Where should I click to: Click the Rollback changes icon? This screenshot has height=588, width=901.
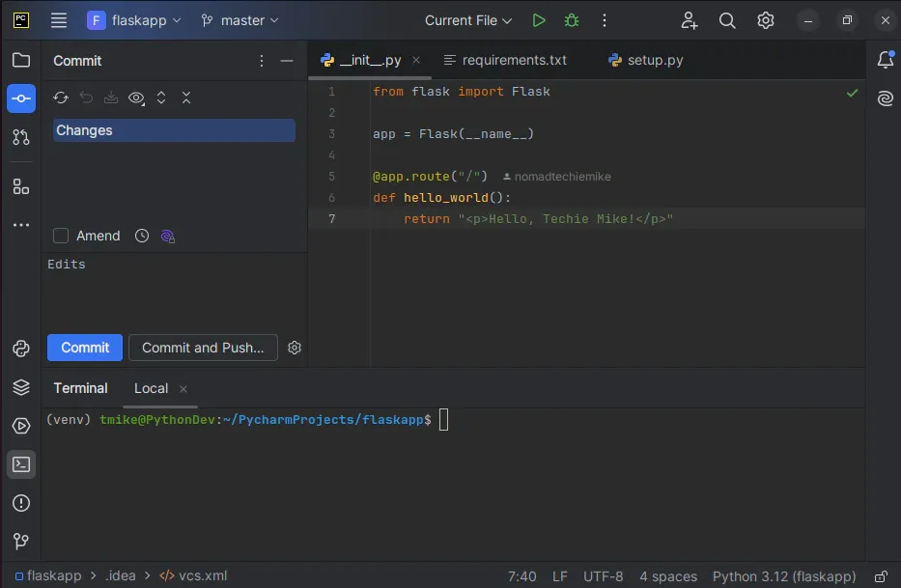point(86,98)
